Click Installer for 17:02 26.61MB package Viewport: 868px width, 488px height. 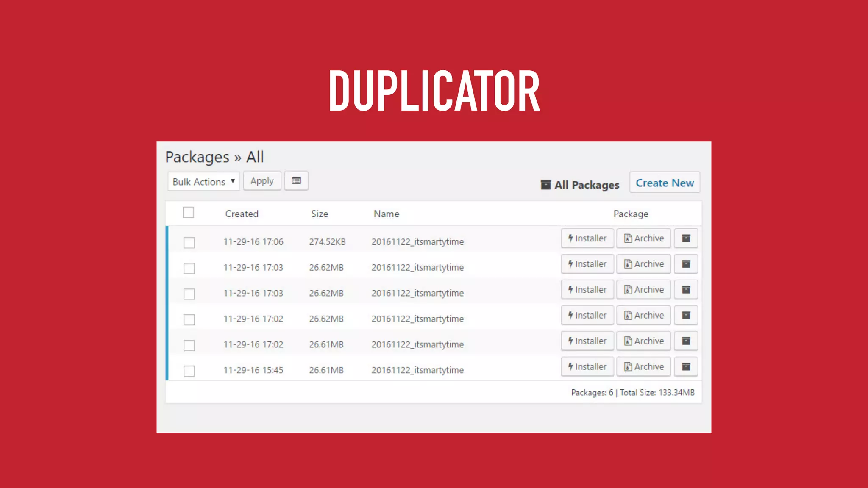587,341
